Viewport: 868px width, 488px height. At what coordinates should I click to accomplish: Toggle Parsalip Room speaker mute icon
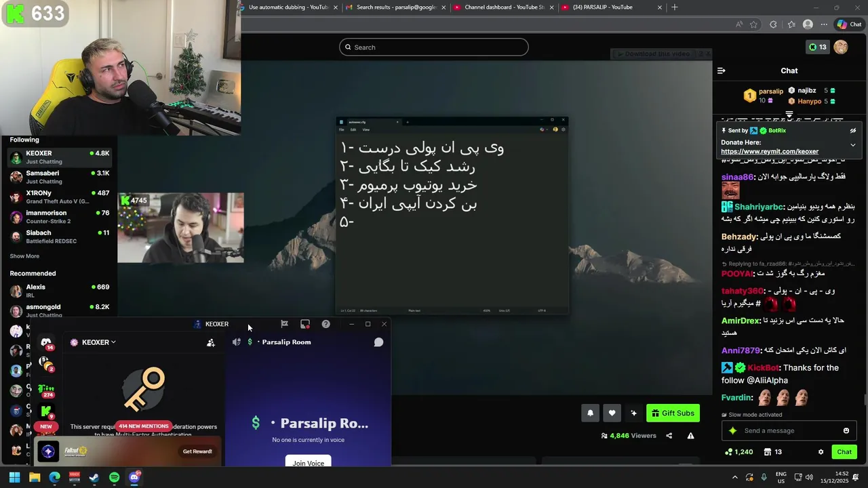pos(236,342)
